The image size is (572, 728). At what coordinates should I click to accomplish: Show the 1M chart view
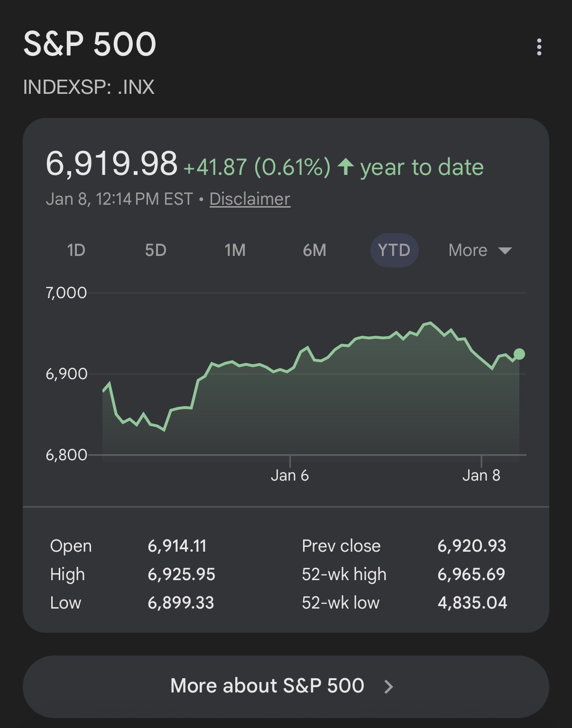[x=235, y=250]
